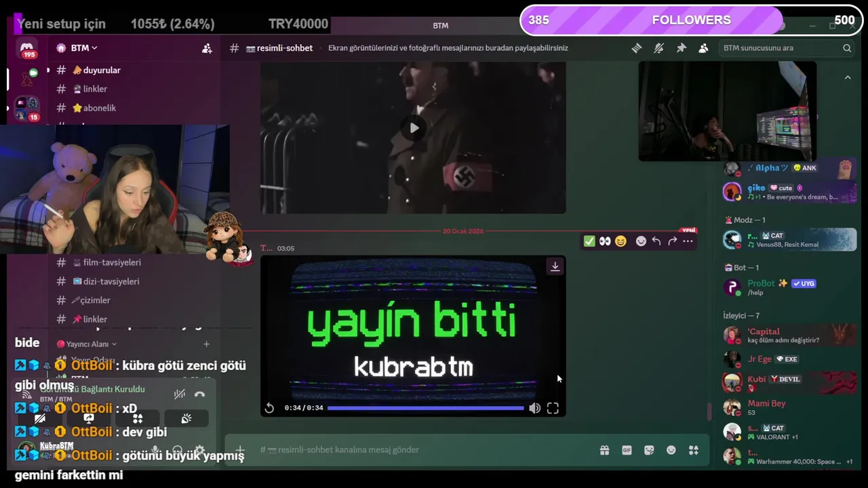The image size is (868, 488).
Task: Invite people using the add-member icon
Action: [x=207, y=48]
